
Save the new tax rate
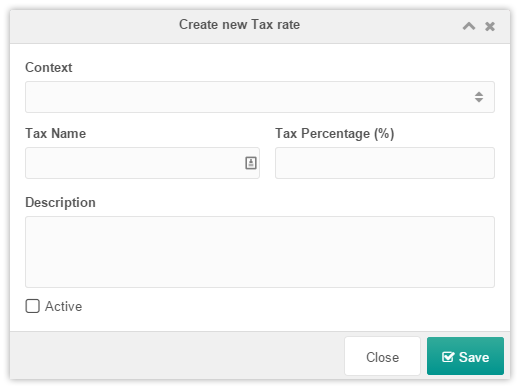point(465,356)
